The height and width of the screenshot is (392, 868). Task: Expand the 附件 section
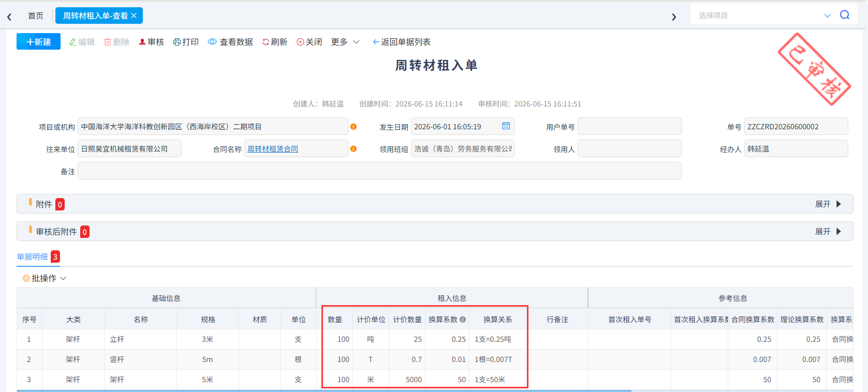(829, 204)
